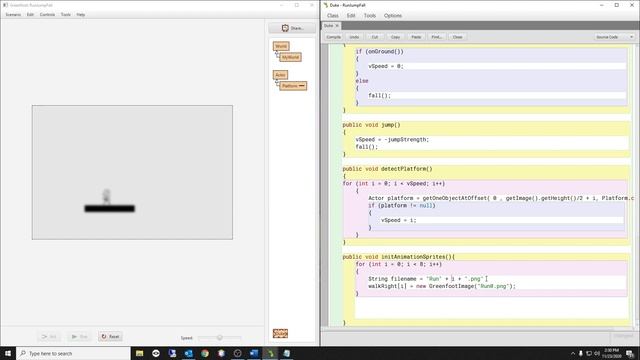This screenshot has width=640, height=360.
Task: Open the Help menu
Action: coord(81,15)
